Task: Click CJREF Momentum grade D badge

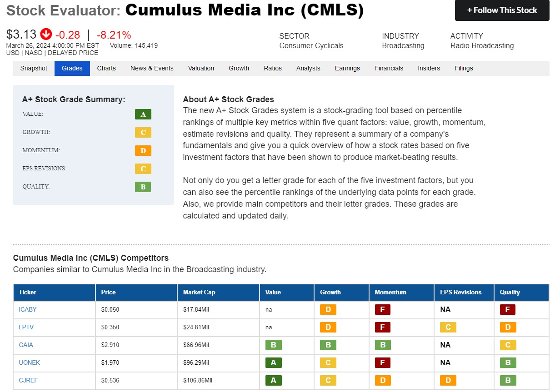Action: 383,381
